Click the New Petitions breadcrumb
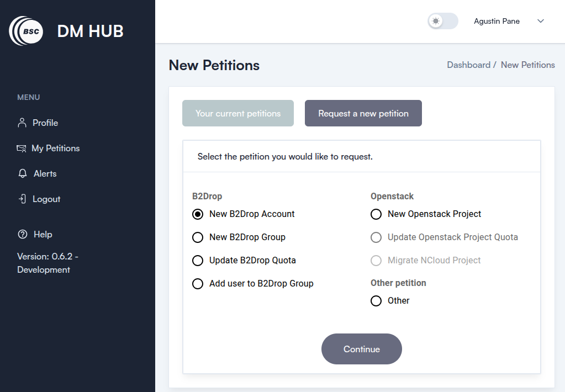The height and width of the screenshot is (392, 565). [527, 65]
